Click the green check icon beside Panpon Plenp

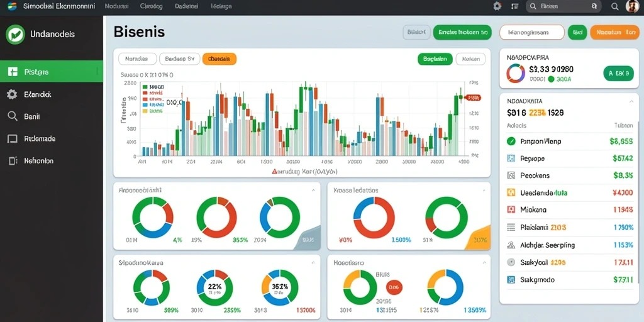click(511, 142)
